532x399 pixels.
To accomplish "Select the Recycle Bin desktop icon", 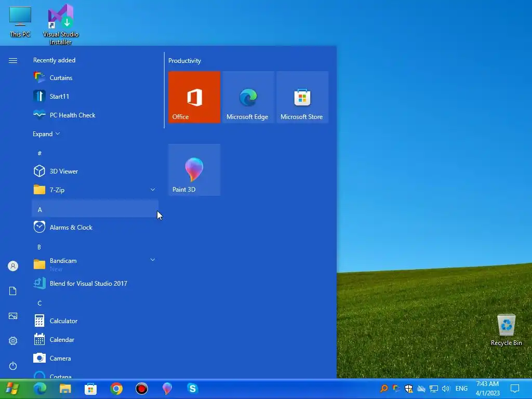I will pyautogui.click(x=506, y=330).
